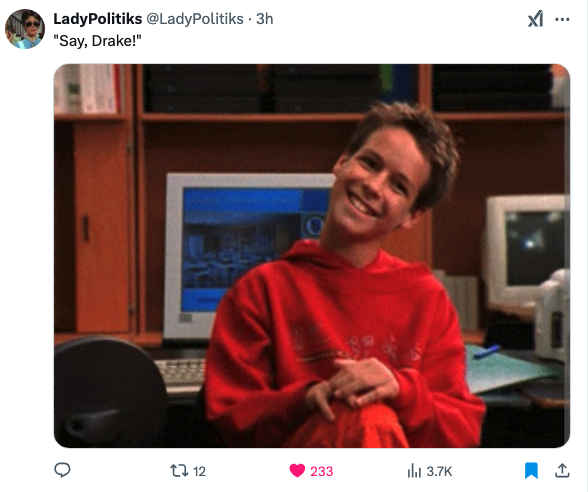Click the 12 reposts count
588x492 pixels.
point(199,471)
